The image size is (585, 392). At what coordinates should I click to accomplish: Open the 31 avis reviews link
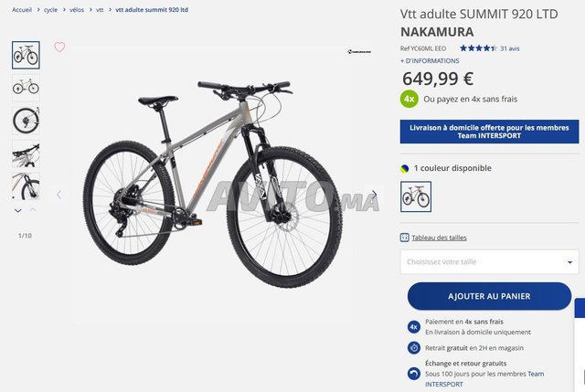510,48
